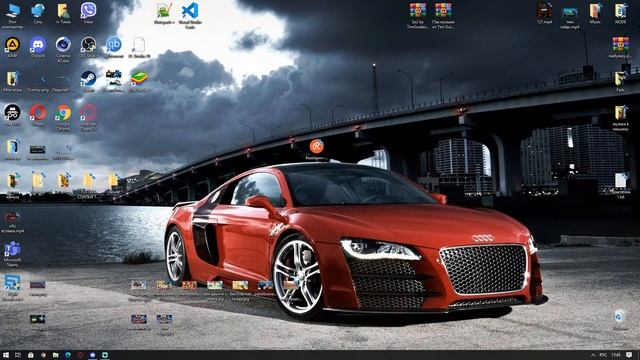Open Microsoft Store from the taskbar
This screenshot has width=640, height=360.
tap(31, 355)
